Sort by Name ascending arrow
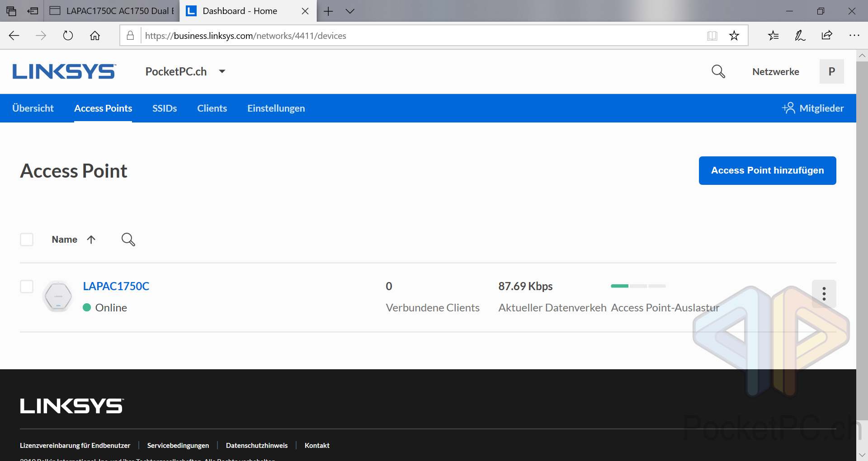 pos(91,240)
